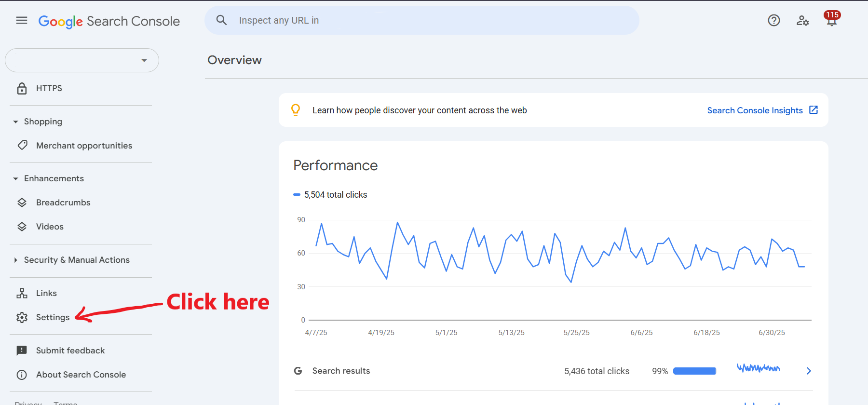Click the Submit feedback icon

click(x=22, y=351)
